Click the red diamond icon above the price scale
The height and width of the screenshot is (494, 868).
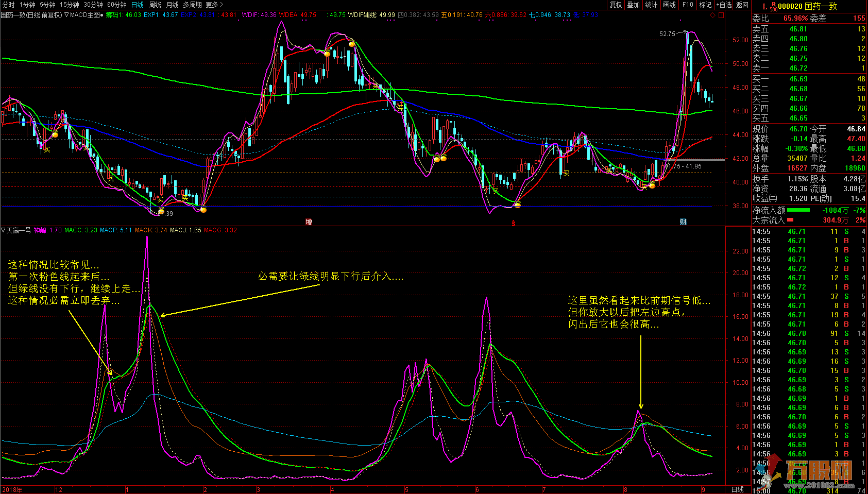tap(713, 15)
